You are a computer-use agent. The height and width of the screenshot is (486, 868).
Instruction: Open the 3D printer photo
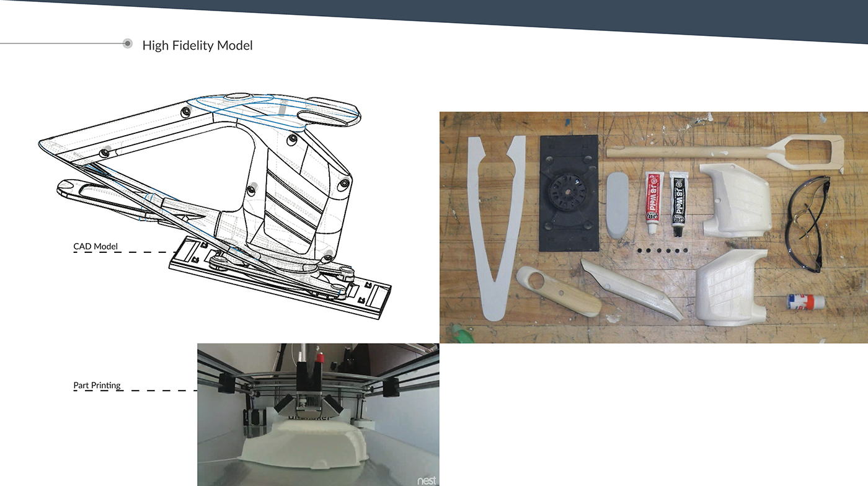click(318, 415)
